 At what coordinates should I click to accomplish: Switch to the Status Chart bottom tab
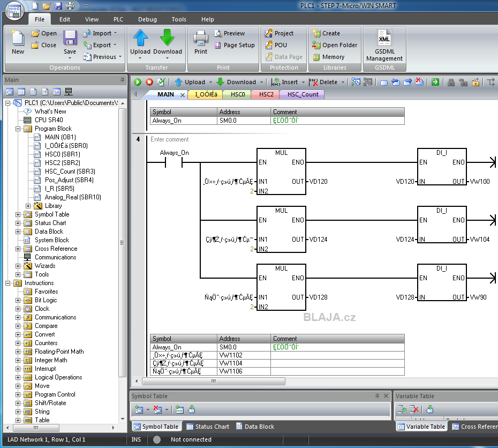(208, 427)
